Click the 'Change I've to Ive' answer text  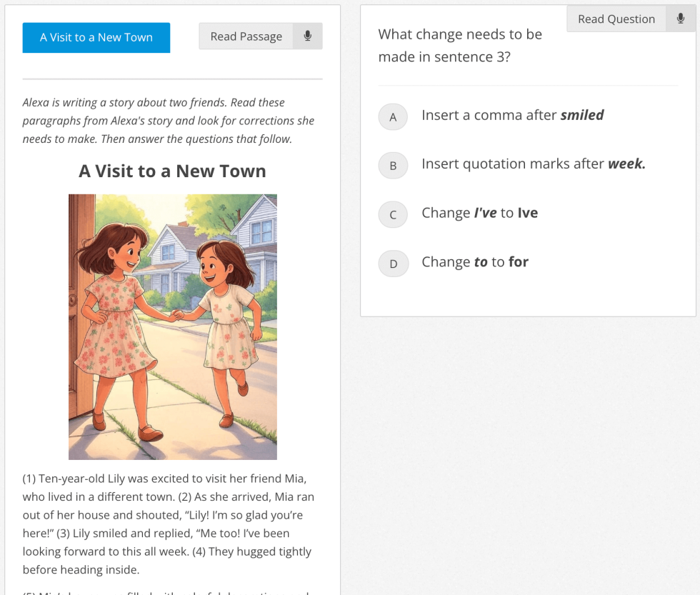coord(479,213)
